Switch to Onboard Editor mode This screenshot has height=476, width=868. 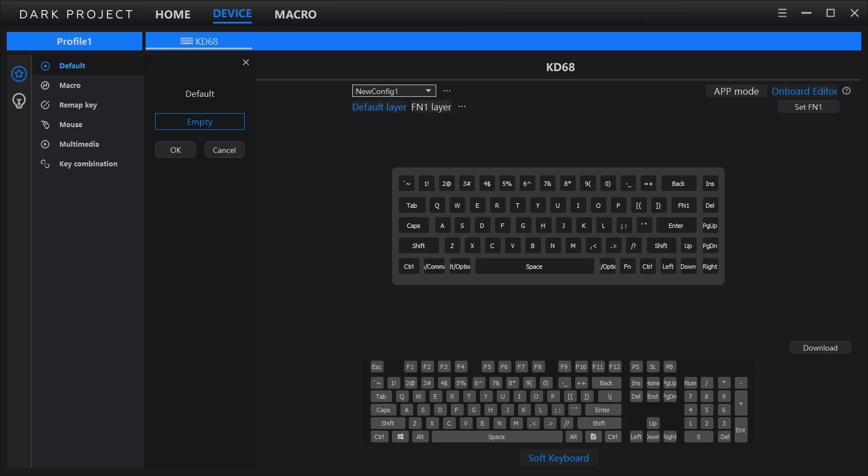point(805,91)
